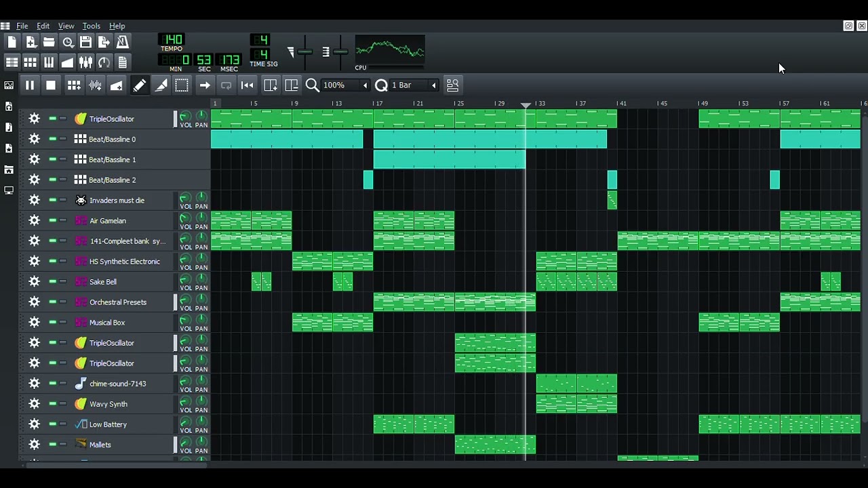Solo the Air Gamelan track
This screenshot has height=488, width=868.
tap(63, 220)
